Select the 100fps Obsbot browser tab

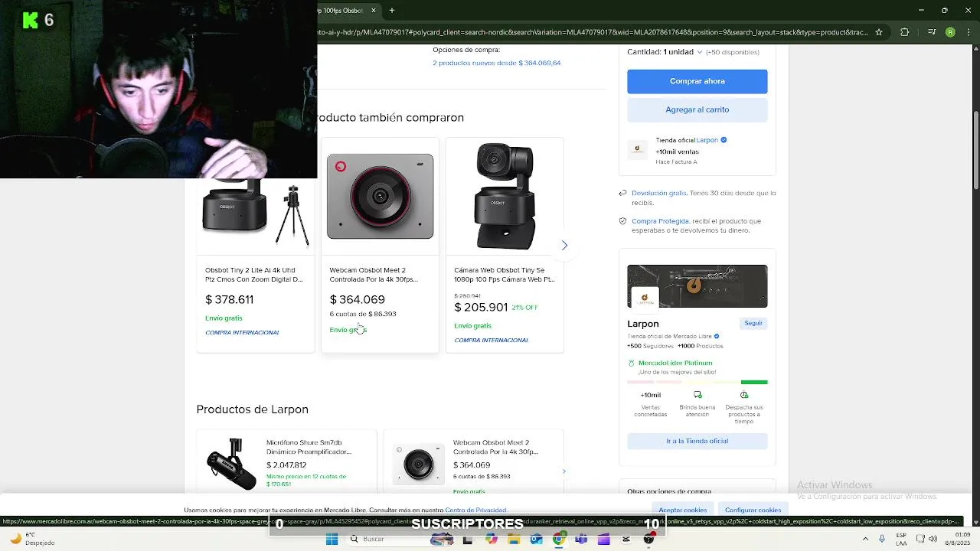(x=342, y=11)
